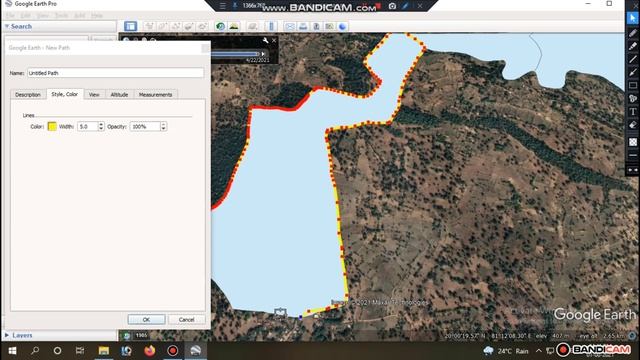Open the ruler tool icon
The height and width of the screenshot is (360, 640).
tap(271, 27)
